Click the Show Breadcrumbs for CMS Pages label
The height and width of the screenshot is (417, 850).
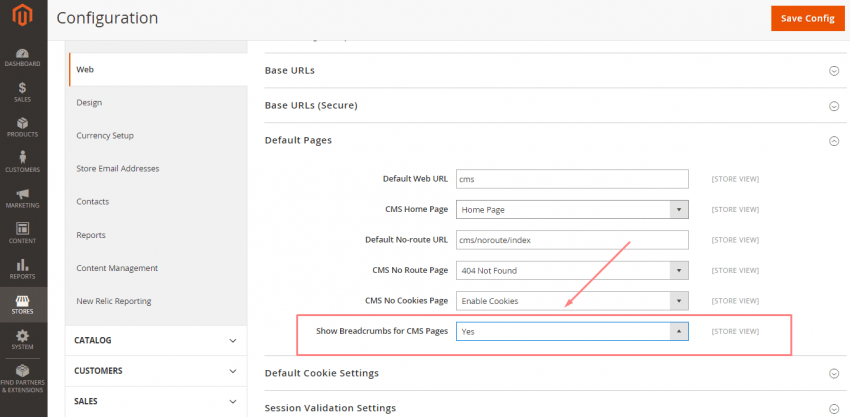tap(382, 331)
